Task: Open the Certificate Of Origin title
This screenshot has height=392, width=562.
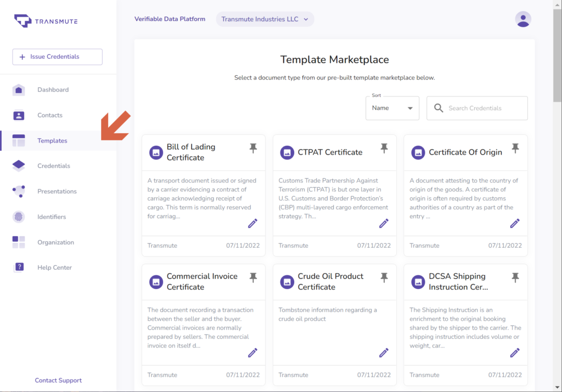Action: pyautogui.click(x=465, y=152)
